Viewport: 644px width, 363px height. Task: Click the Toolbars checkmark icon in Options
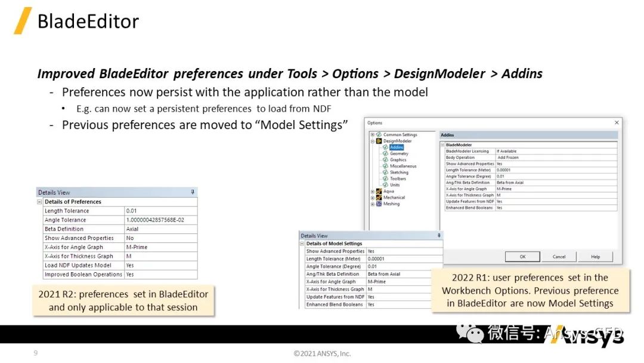tap(385, 179)
